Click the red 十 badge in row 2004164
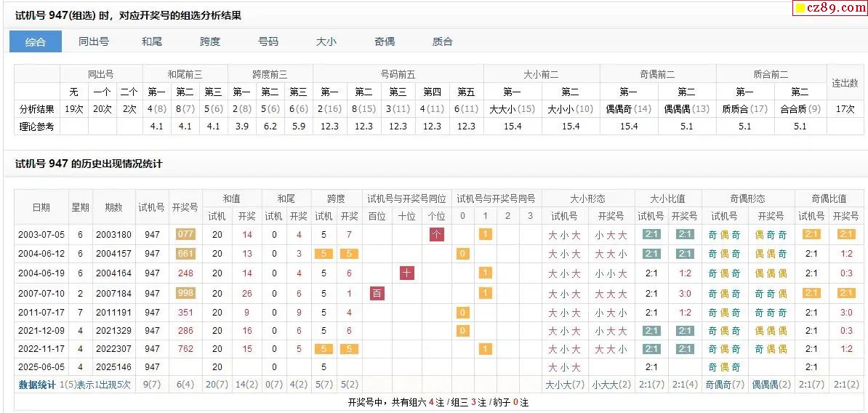Viewport: 868px width, 413px height. coord(407,273)
